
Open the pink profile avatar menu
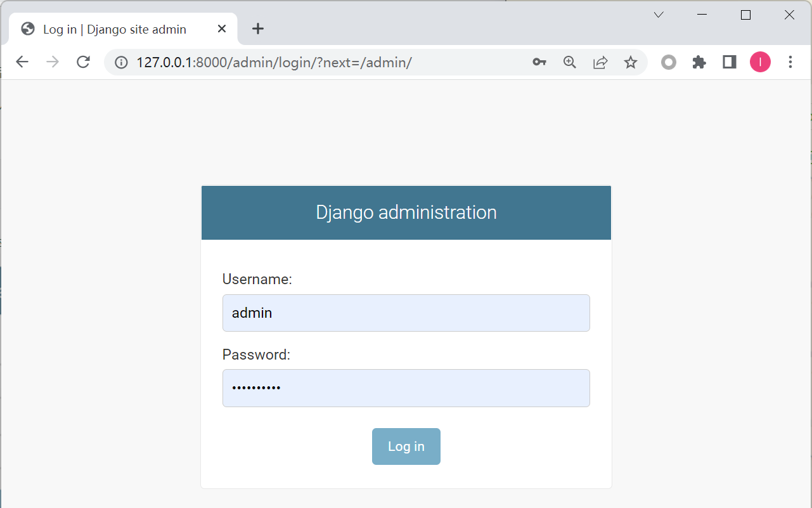760,62
